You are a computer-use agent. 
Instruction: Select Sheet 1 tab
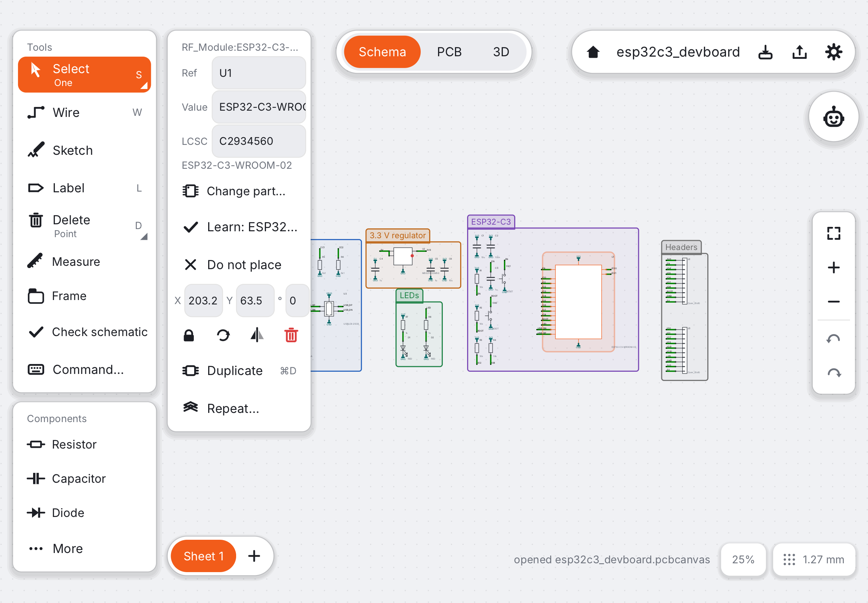[204, 556]
